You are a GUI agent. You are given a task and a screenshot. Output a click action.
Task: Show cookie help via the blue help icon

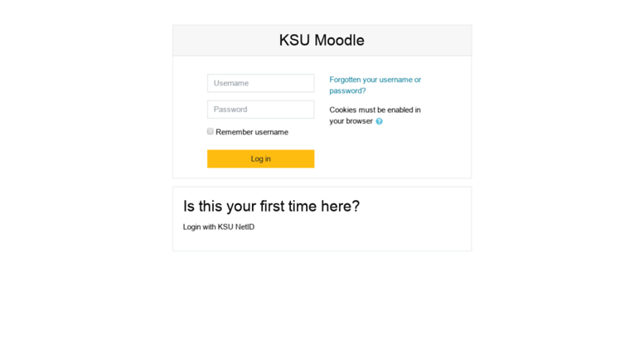point(379,121)
